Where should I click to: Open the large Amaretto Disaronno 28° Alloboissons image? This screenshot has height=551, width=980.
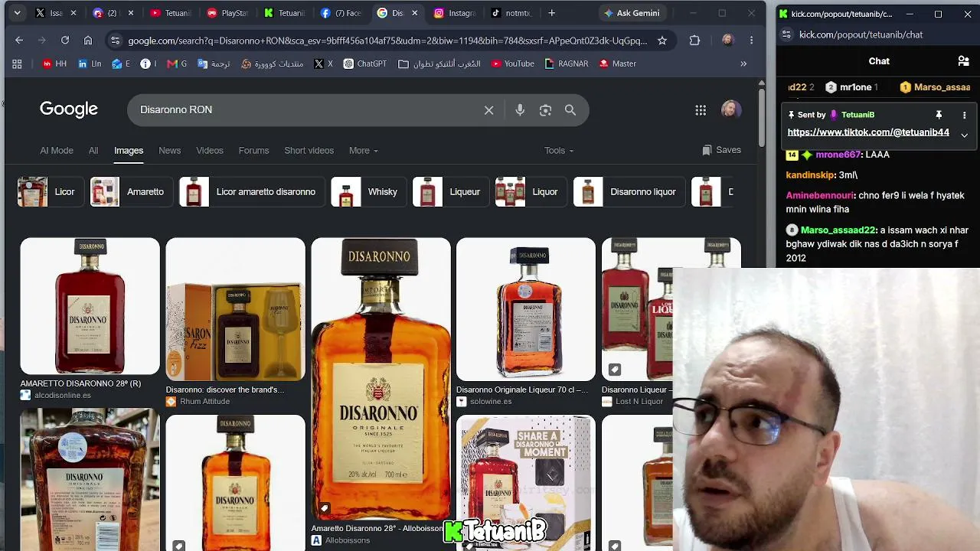[381, 380]
